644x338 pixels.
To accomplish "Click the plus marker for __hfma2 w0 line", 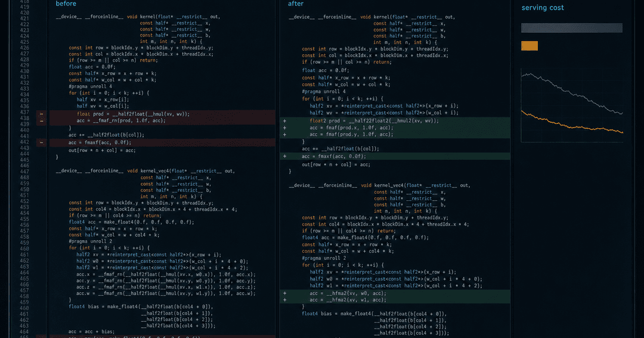I will [284, 293].
